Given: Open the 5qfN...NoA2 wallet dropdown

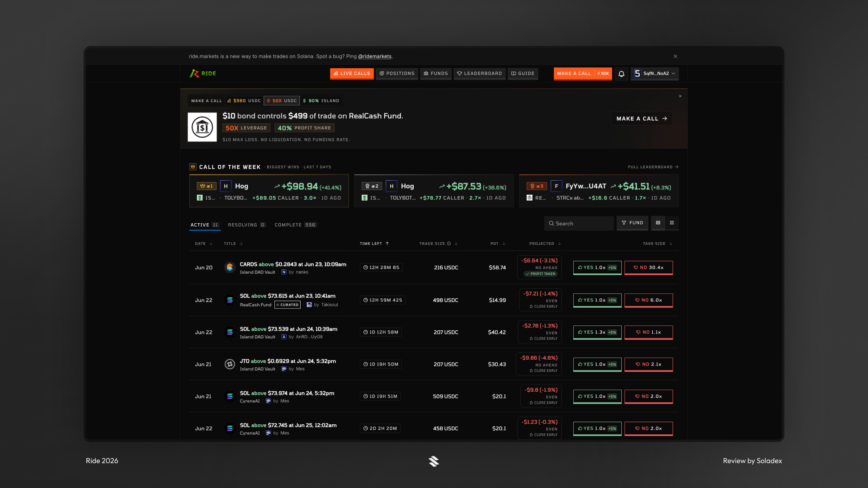Looking at the screenshot, I should (x=655, y=74).
